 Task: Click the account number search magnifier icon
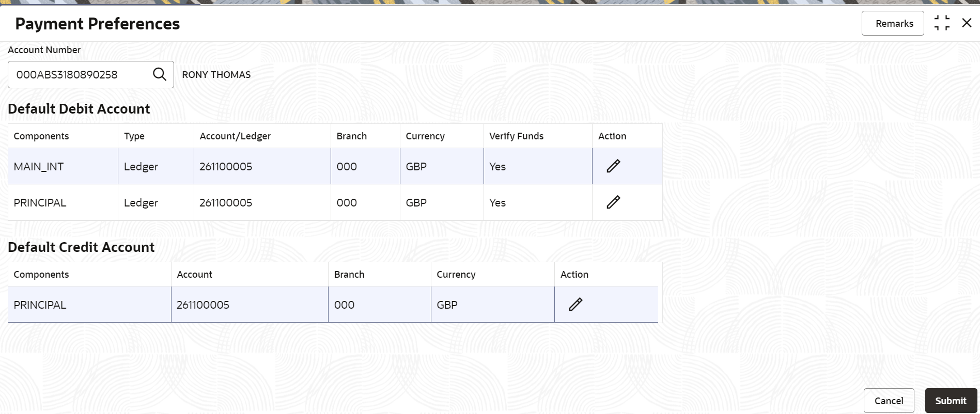(x=160, y=74)
